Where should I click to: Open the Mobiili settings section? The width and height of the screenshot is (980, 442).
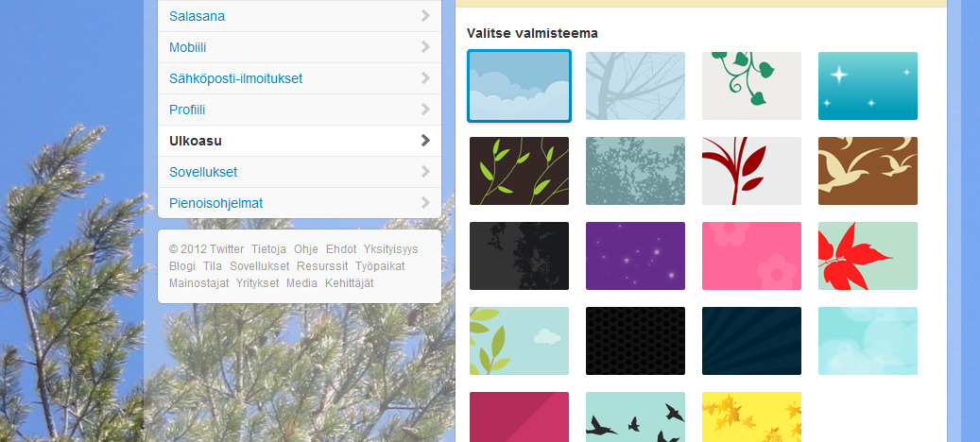coord(300,47)
